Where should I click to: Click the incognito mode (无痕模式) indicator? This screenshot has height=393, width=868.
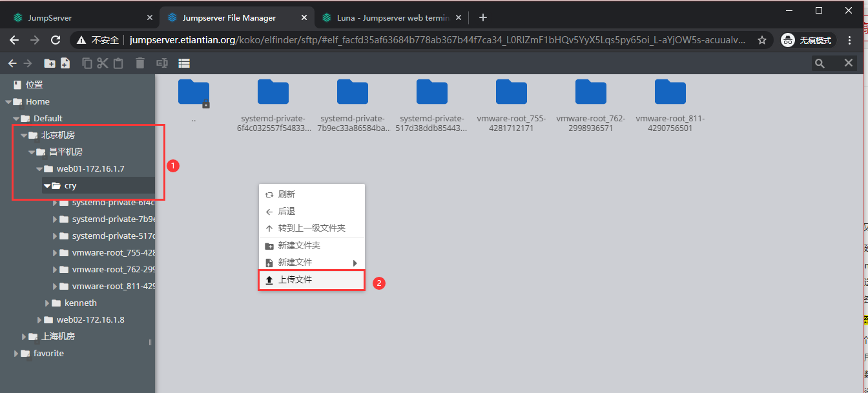click(808, 40)
